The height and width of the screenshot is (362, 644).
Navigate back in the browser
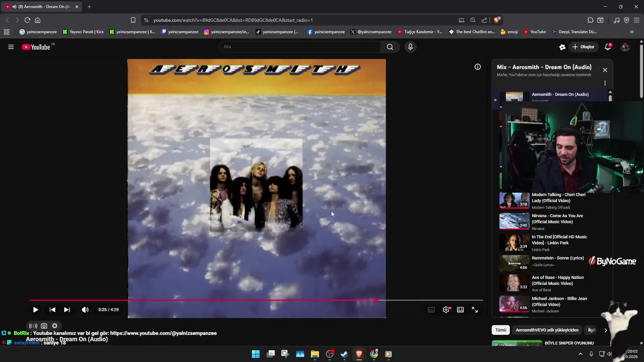pos(7,20)
